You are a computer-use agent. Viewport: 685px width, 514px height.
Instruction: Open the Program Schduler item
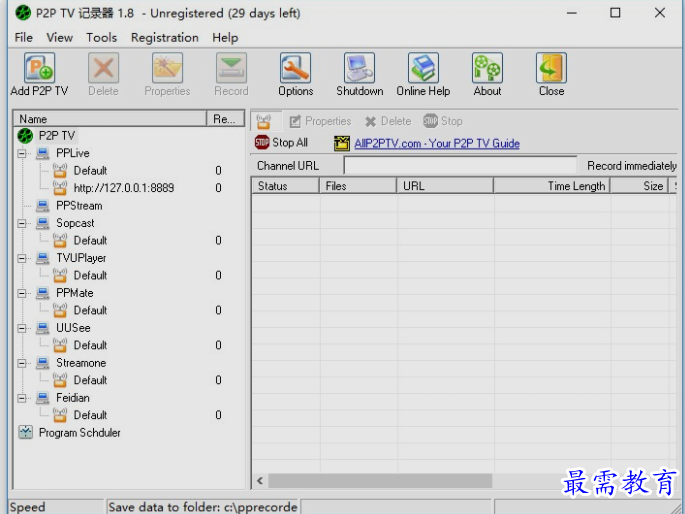pos(80,433)
